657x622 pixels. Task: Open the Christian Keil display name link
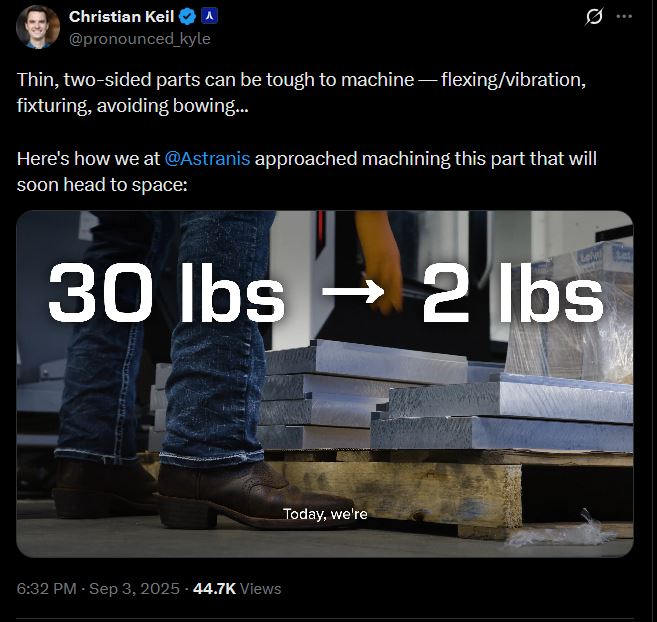[x=122, y=17]
